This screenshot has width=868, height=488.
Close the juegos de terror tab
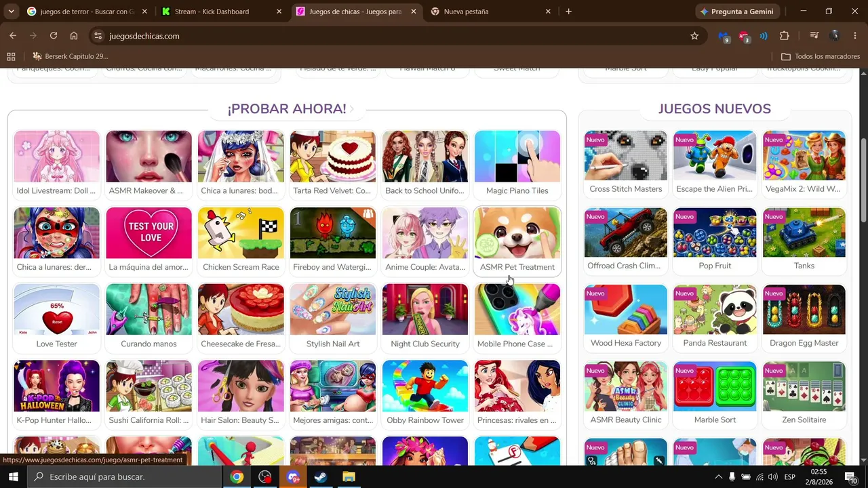144,12
